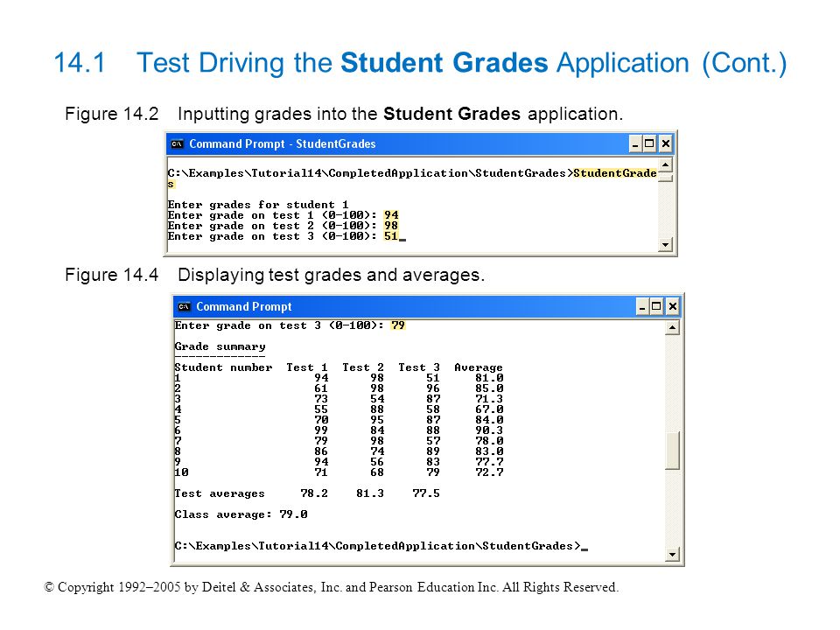The height and width of the screenshot is (630, 840).
Task: Click scroll-up arrow in StudentGrades window
Action: [665, 164]
